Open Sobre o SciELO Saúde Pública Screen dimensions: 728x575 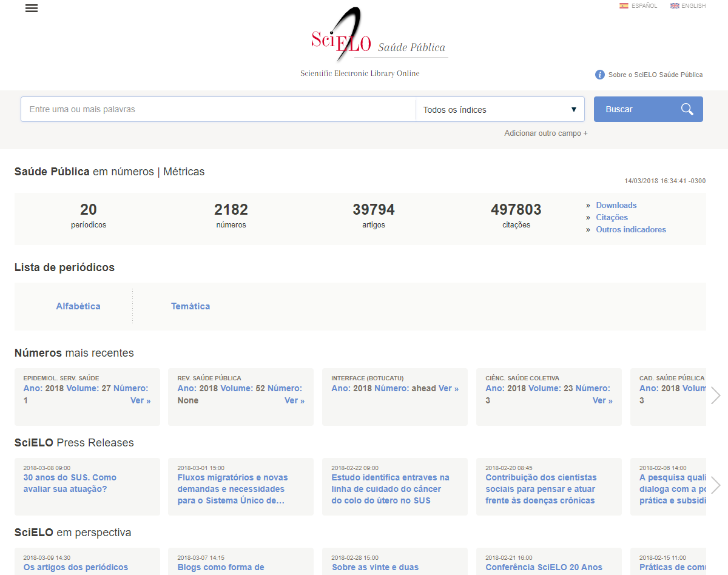tap(655, 75)
